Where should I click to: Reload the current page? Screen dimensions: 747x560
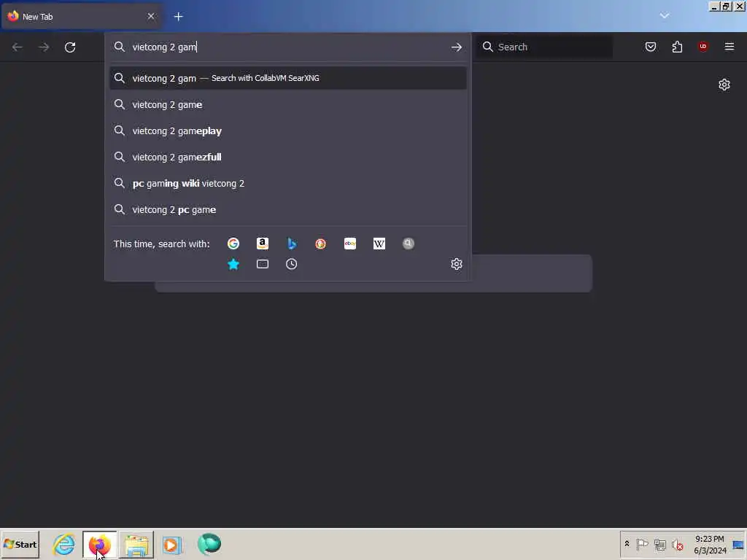70,47
